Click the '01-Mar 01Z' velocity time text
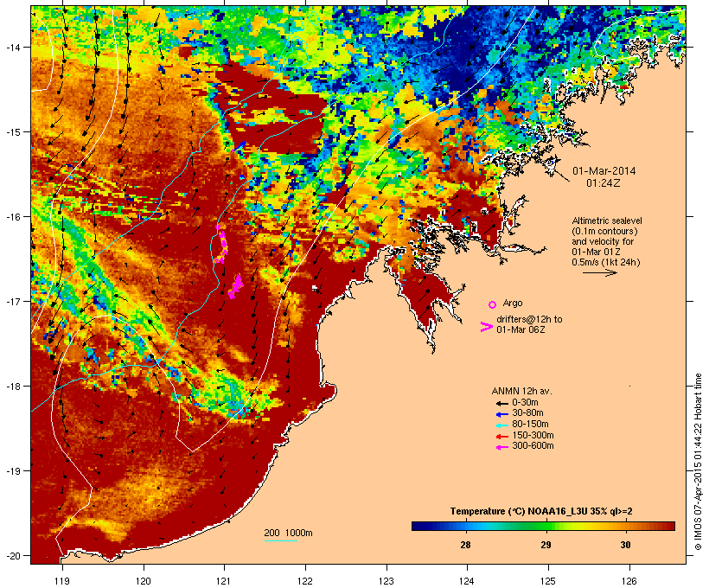 click(596, 252)
